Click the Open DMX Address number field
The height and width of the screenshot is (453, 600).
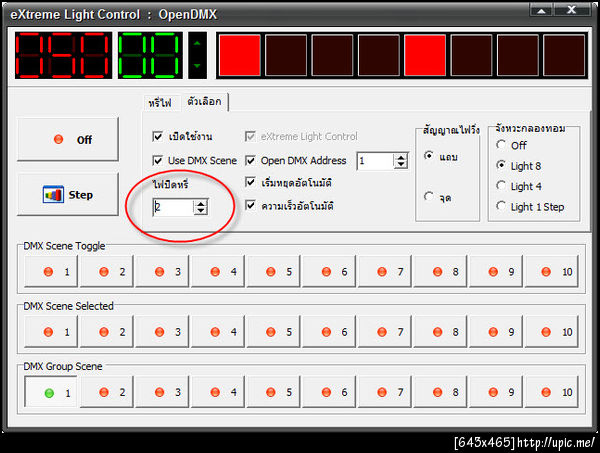pos(375,161)
